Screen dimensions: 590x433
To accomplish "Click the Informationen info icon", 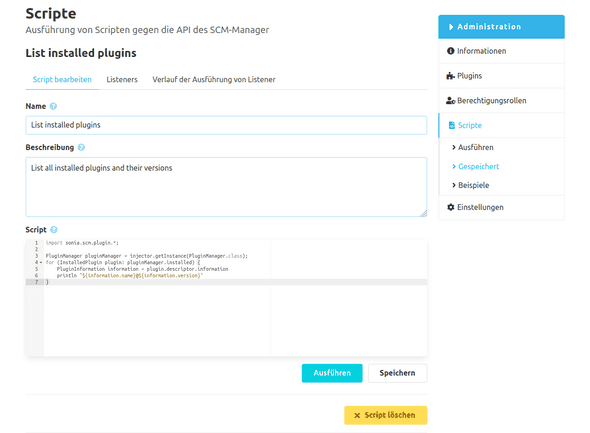I will point(450,51).
